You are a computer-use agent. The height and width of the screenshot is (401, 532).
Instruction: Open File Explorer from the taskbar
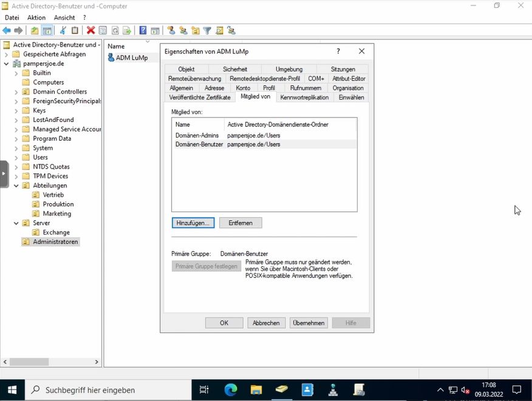tap(256, 390)
